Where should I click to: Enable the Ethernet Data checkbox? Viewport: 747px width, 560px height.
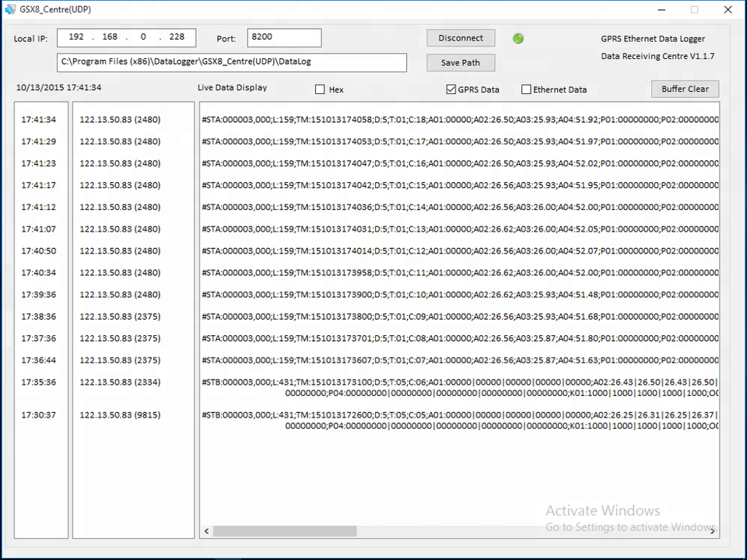tap(527, 89)
